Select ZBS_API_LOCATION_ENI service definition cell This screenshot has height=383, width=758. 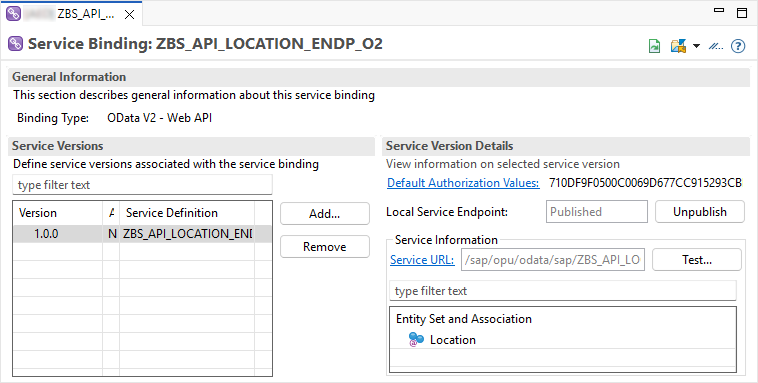pos(187,234)
